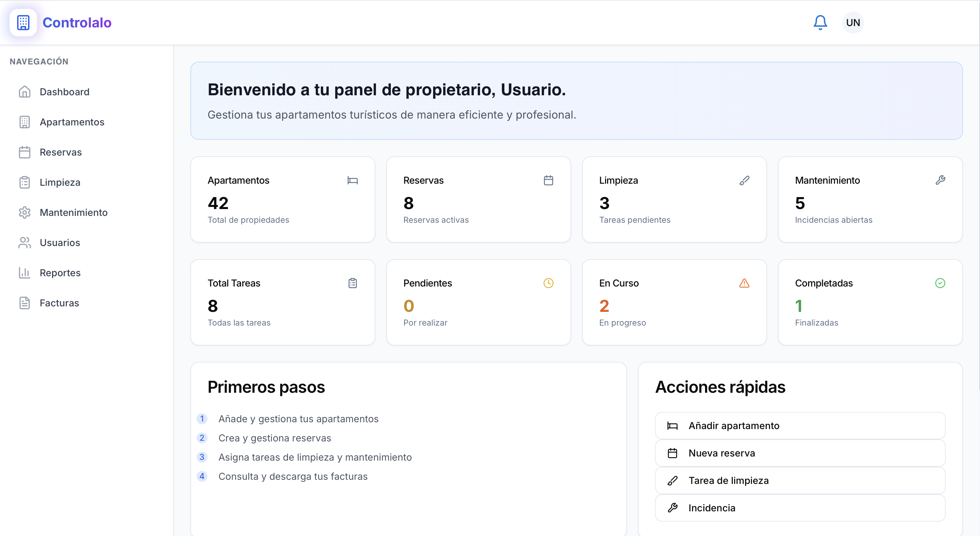
Task: Click the Acciones rápidas heading
Action: pyautogui.click(x=720, y=388)
